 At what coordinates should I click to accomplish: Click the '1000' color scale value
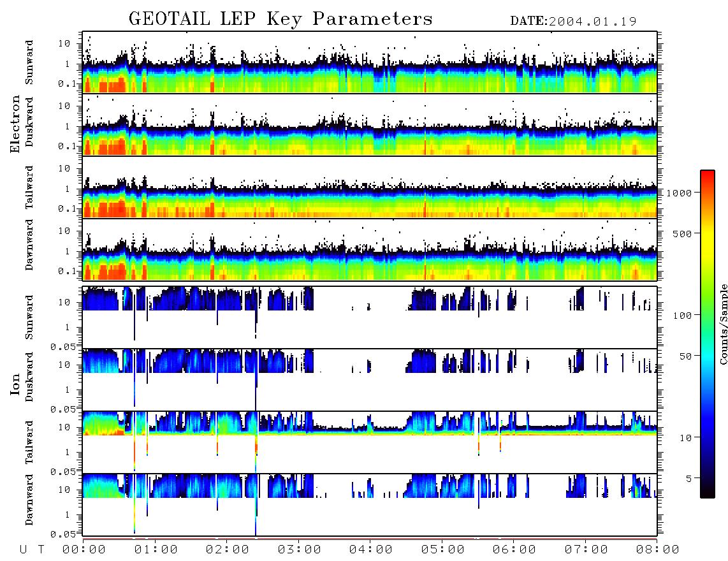point(680,193)
